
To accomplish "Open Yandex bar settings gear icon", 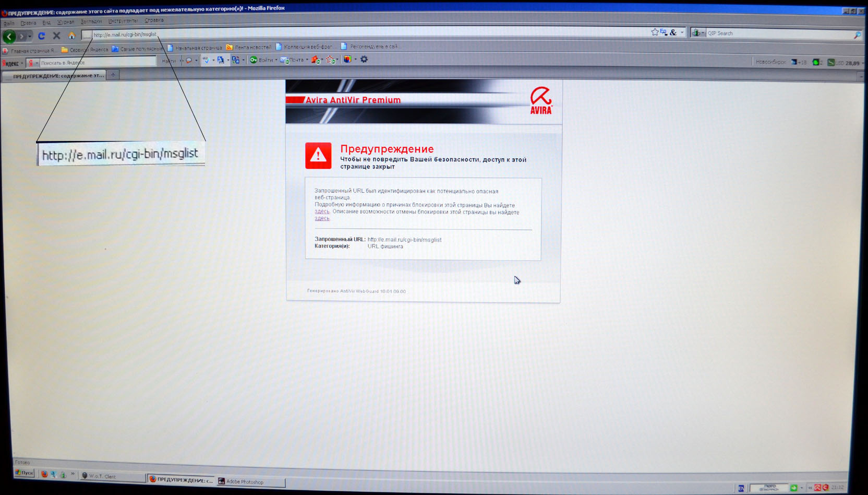I will (364, 59).
